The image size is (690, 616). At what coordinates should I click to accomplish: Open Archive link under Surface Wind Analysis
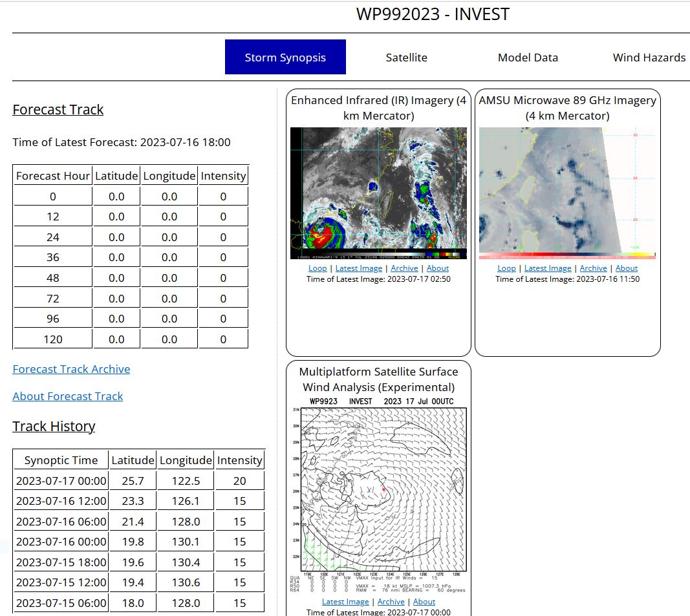tap(391, 602)
